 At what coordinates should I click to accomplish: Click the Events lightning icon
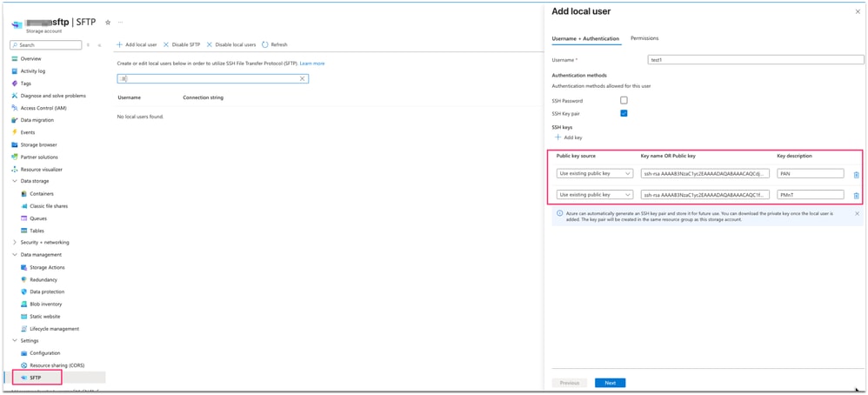15,132
